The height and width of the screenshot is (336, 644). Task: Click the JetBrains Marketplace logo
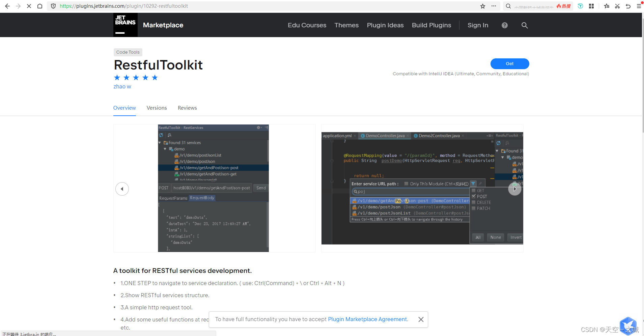coord(125,25)
